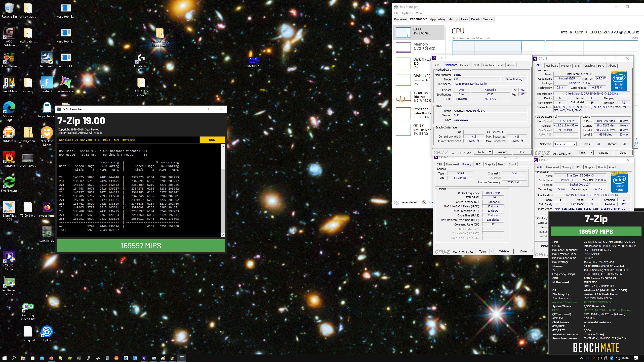
Task: Open Tools dropdown arrow in Memory CPU-Z window
Action: tap(492, 251)
